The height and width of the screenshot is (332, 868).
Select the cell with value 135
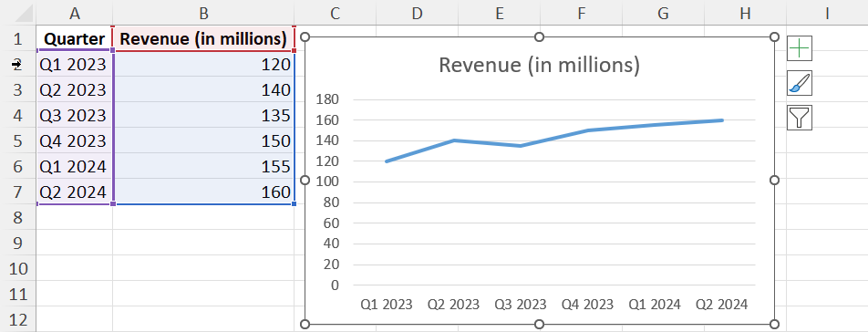pyautogui.click(x=203, y=115)
